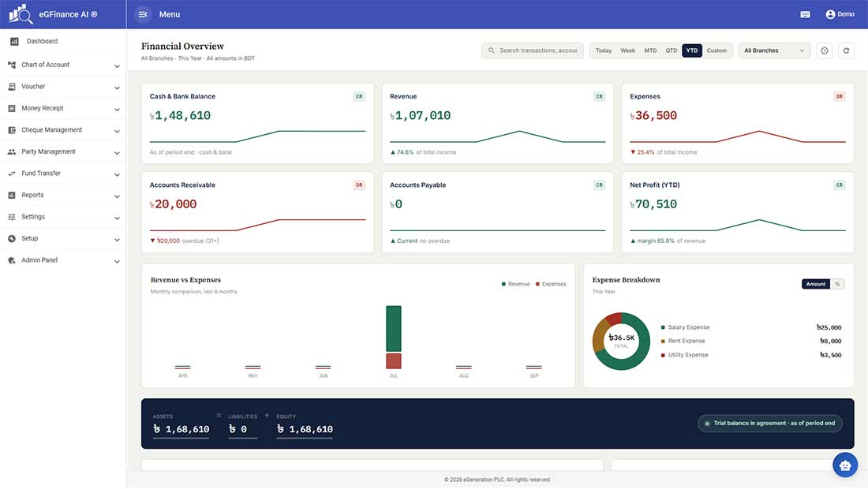Open the chatbot assistant floating icon

click(845, 465)
